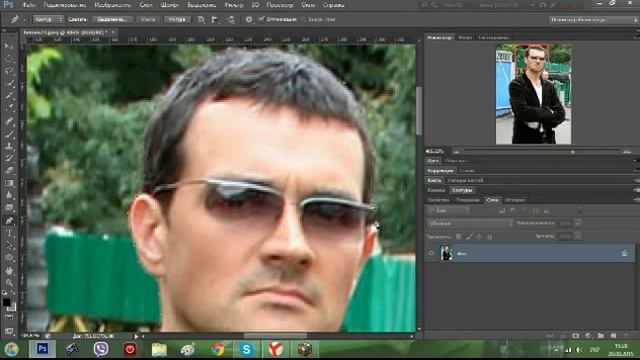Toggle visibility of Фон layer
Image resolution: width=640 pixels, height=360 pixels.
pyautogui.click(x=431, y=253)
